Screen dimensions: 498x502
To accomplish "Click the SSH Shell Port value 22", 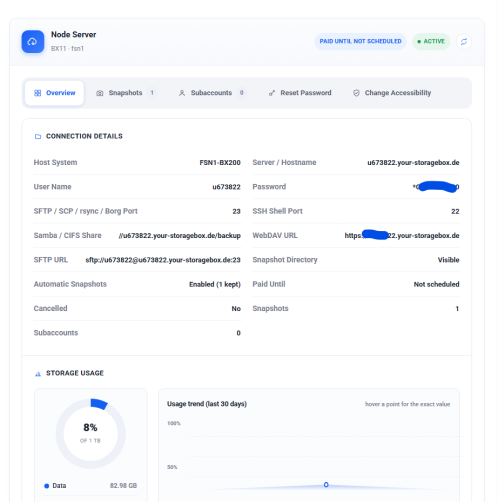I will (x=455, y=211).
